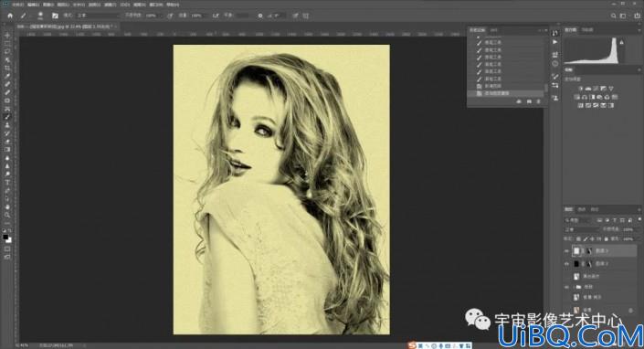
Task: Switch to the Channels tab
Action: [x=582, y=209]
